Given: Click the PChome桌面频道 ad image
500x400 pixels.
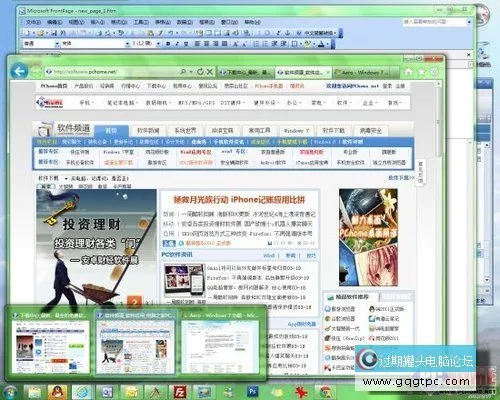Looking at the screenshot, I should pyautogui.click(x=368, y=237).
